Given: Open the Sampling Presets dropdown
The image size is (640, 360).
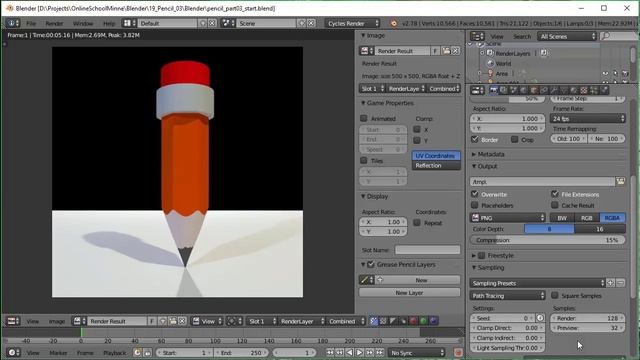Looking at the screenshot, I should 538,283.
